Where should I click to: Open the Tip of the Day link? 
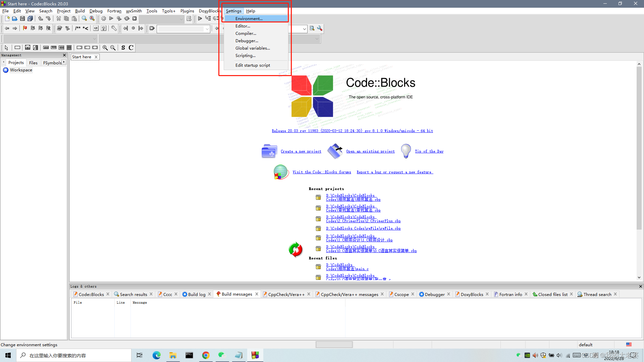[429, 151]
